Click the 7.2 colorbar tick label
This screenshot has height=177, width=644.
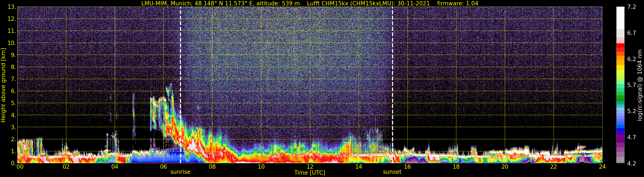(x=632, y=7)
